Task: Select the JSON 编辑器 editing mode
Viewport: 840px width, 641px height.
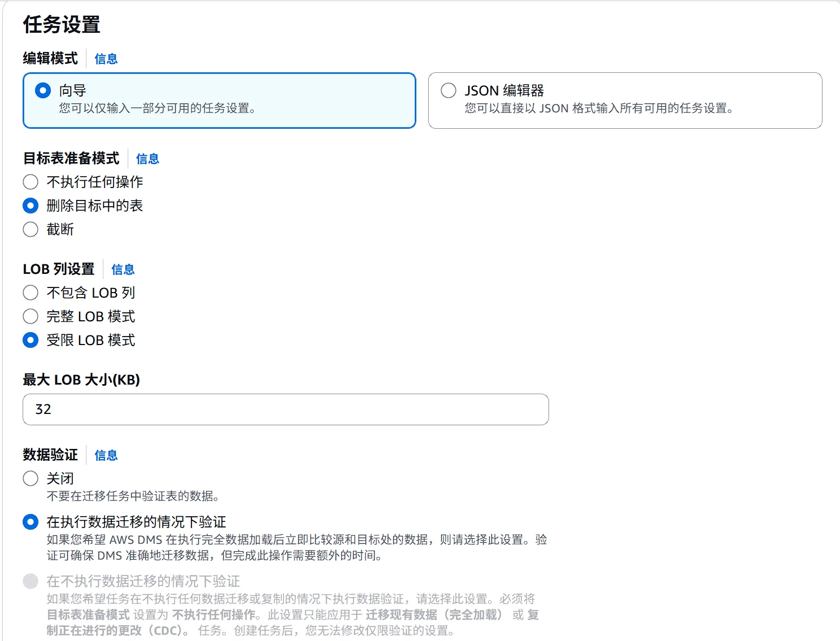Action: point(449,90)
